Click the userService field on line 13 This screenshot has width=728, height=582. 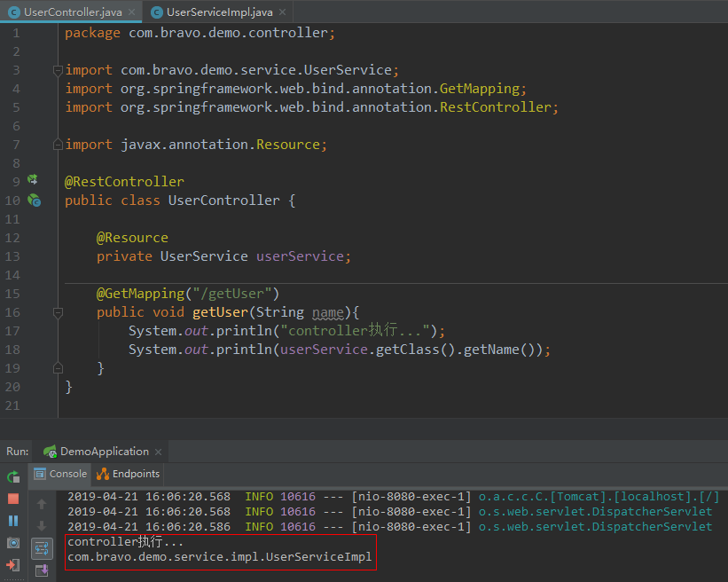tap(300, 256)
